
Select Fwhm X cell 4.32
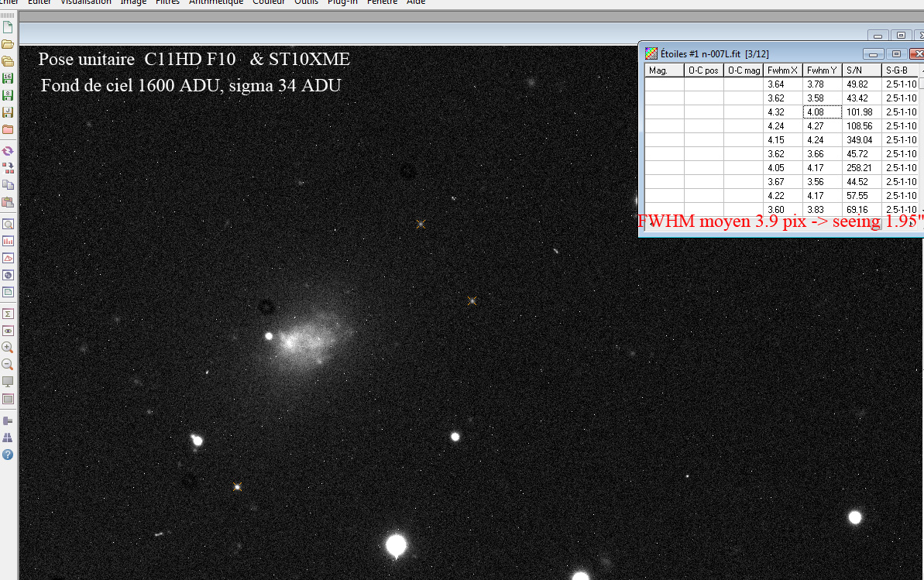pyautogui.click(x=782, y=112)
